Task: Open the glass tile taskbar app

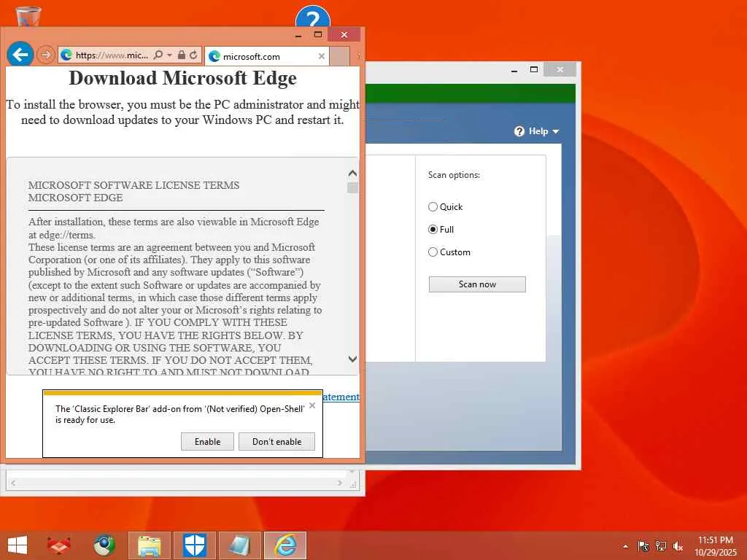Action: (239, 545)
